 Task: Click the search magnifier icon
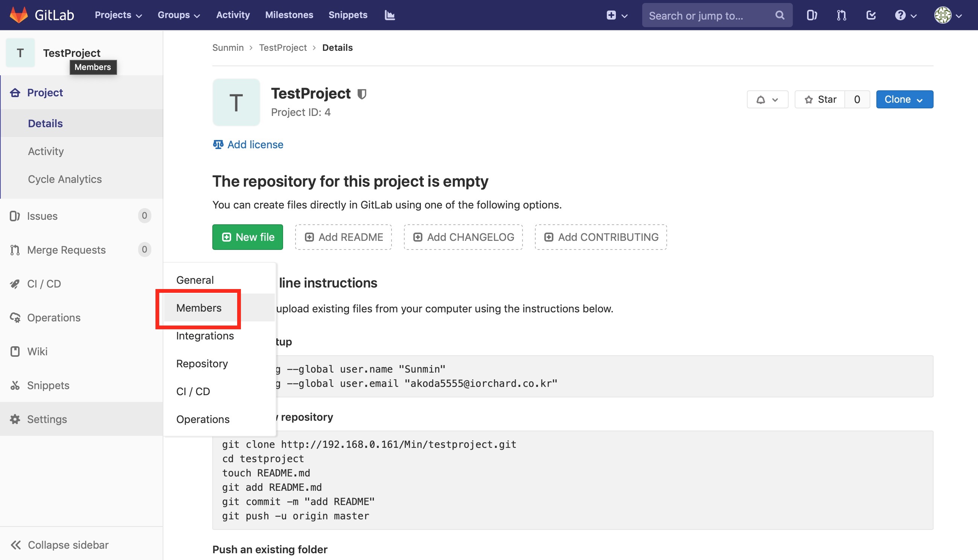coord(780,15)
